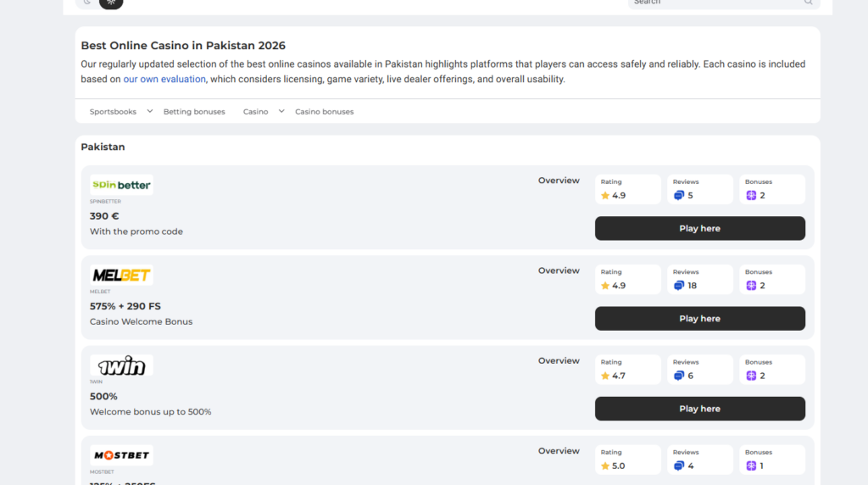Focus the Search input field
Screen dimensions: 868x485
pyautogui.click(x=724, y=3)
